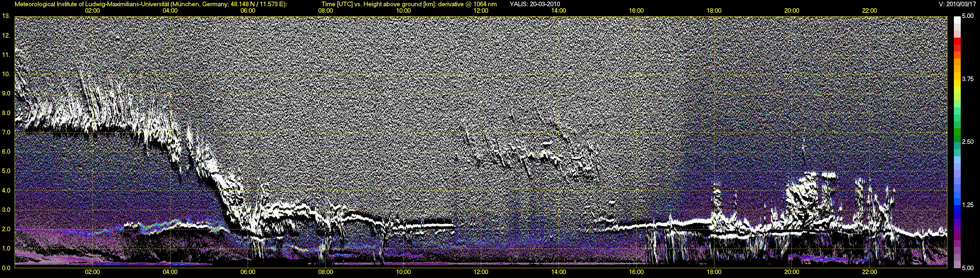Click the '0.0' height axis label
The image size is (980, 278).
(x=6, y=268)
